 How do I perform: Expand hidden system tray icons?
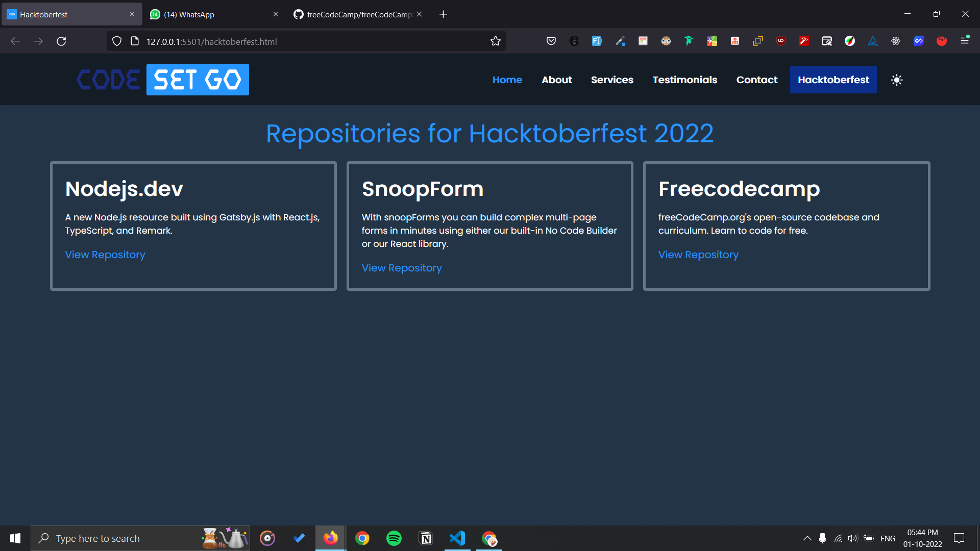pos(807,538)
